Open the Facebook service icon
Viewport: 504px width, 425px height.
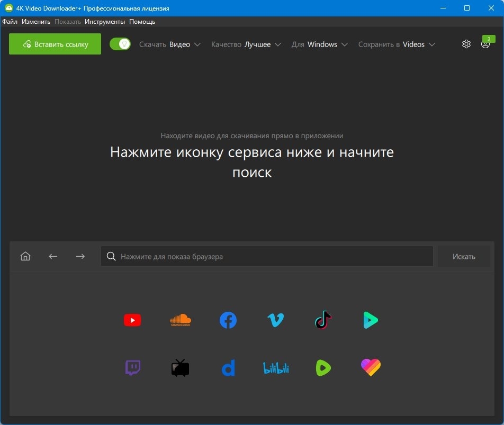228,320
